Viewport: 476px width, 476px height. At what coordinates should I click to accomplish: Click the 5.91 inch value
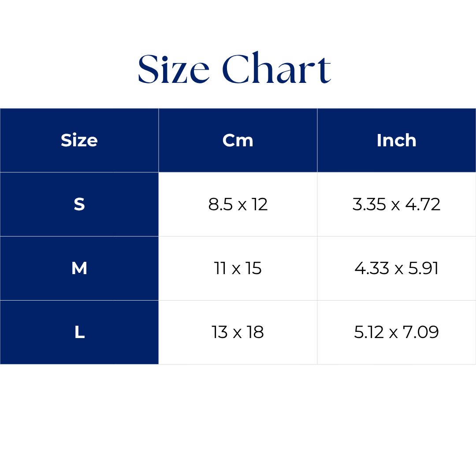coord(423,268)
